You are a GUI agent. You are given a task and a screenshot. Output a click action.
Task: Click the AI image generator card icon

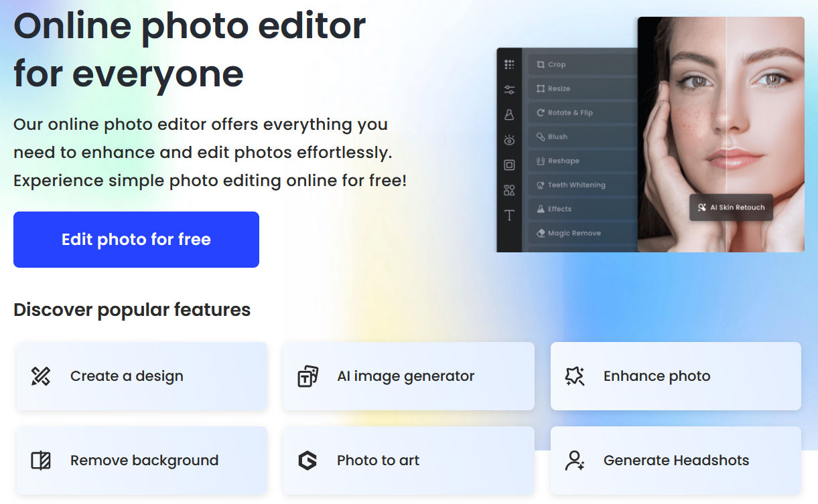click(308, 376)
